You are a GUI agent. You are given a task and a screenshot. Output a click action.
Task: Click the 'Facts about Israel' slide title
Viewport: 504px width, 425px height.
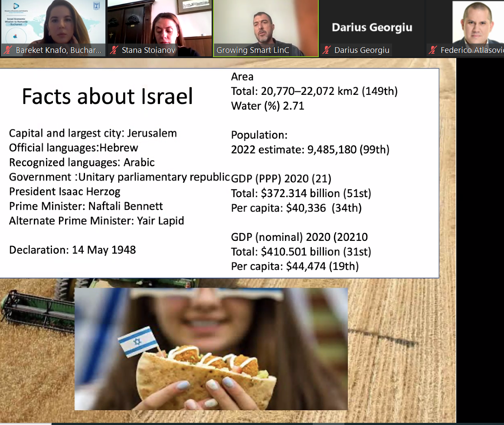tap(107, 96)
